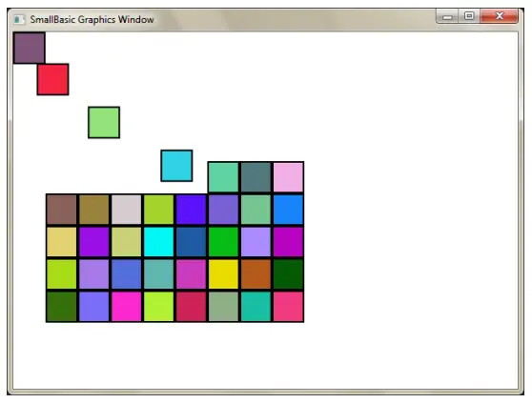Select the magenta square in bottom row
The image size is (532, 403).
coord(127,307)
